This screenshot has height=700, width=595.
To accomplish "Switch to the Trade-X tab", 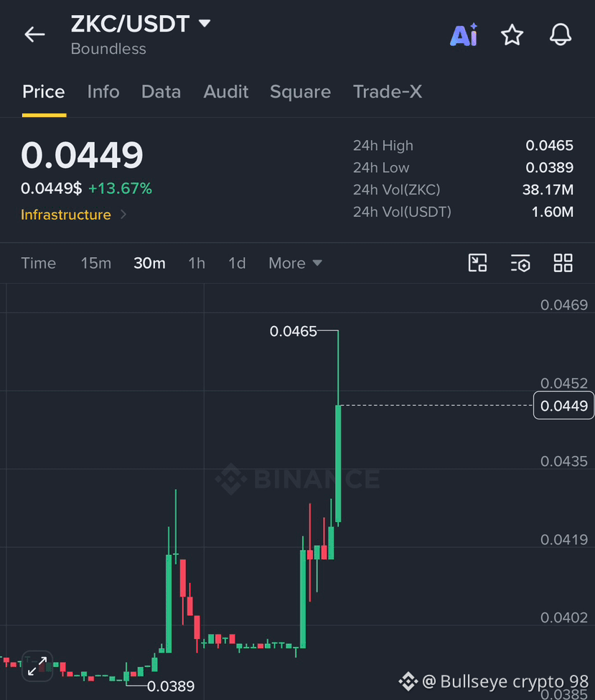I will pos(388,92).
